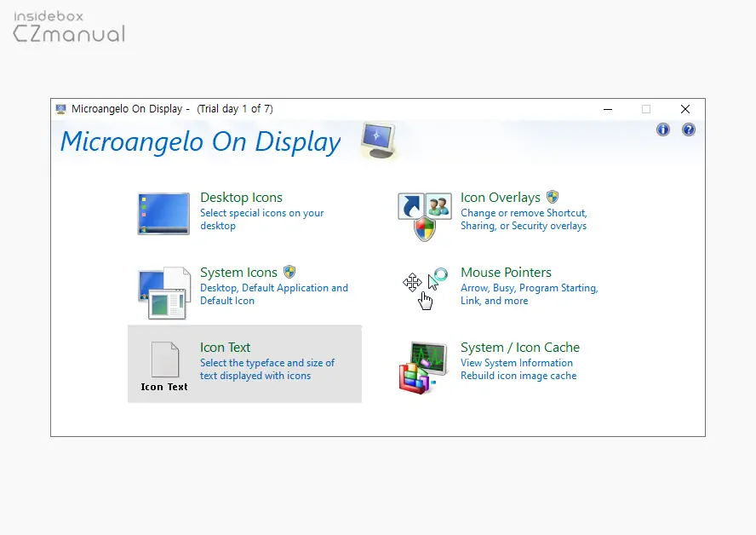
Task: Open the help question mark button
Action: tap(689, 129)
